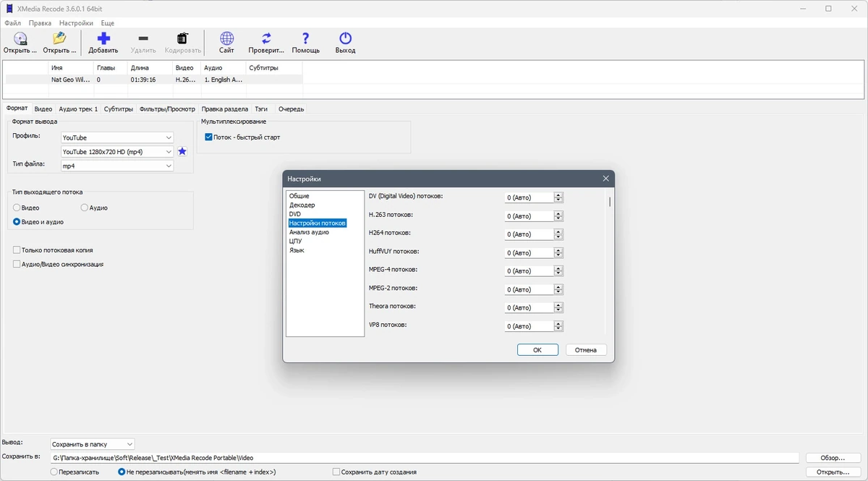Image resolution: width=868 pixels, height=481 pixels.
Task: Click the XMedia Recode title bar app icon
Action: click(9, 9)
